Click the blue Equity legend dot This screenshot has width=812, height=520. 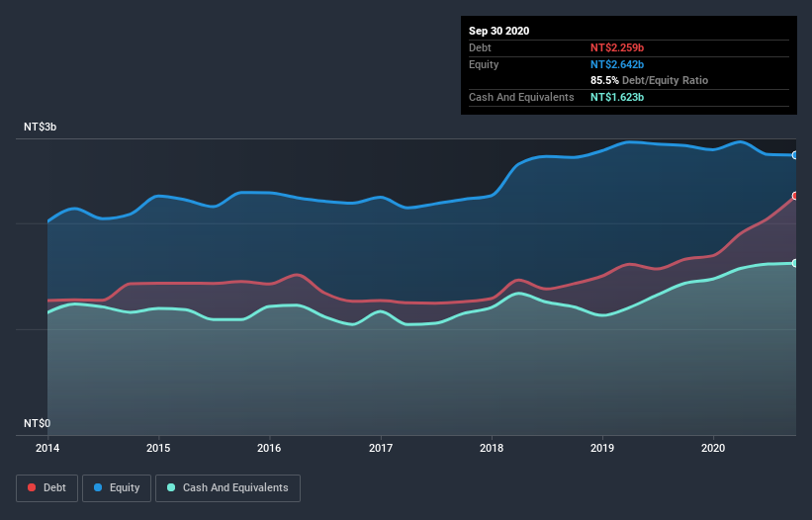pyautogui.click(x=98, y=487)
